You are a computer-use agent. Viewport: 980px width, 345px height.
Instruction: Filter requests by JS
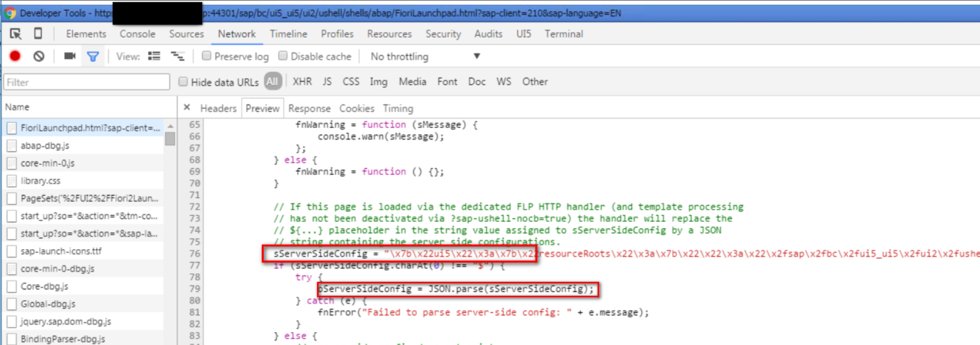(327, 81)
